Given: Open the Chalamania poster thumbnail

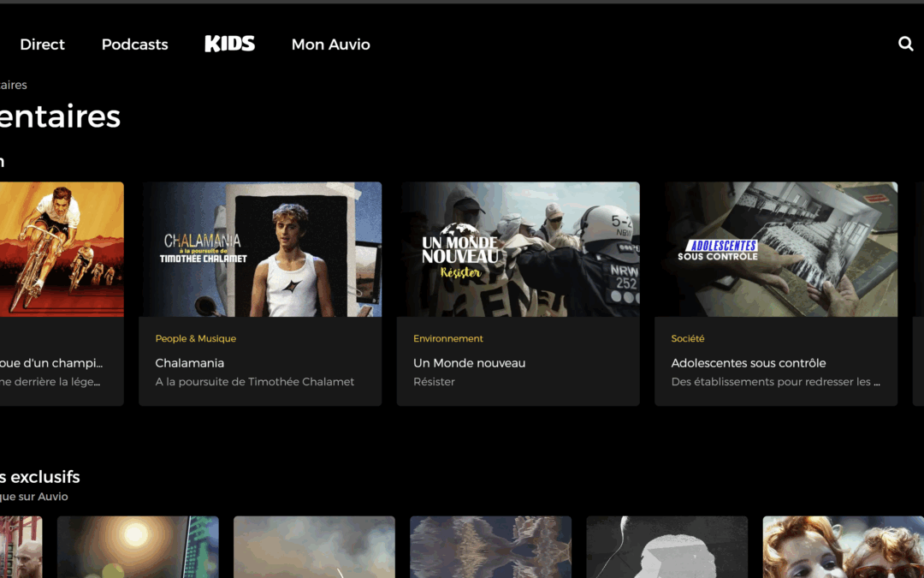Looking at the screenshot, I should [x=260, y=249].
